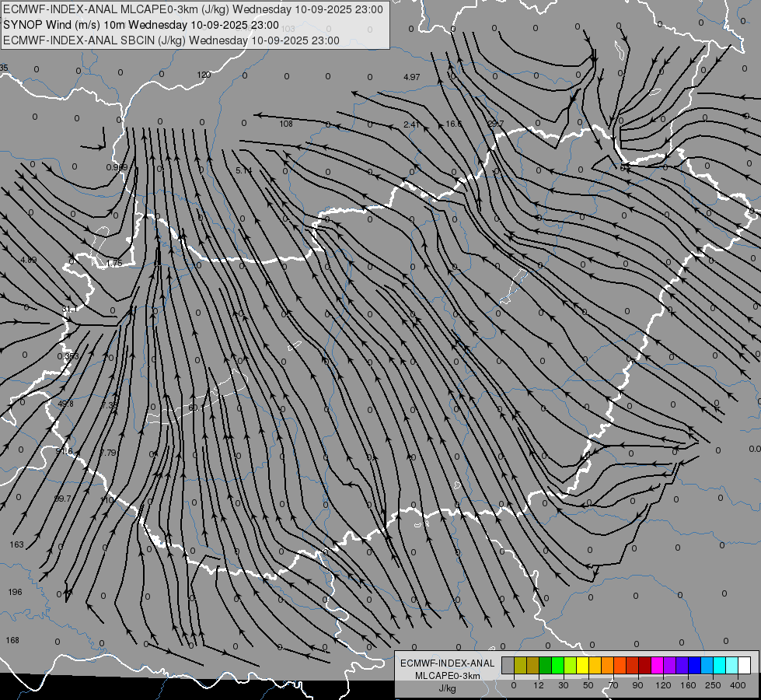
Task: Click the gray swatch in the MLCAPE legend
Action: click(508, 666)
